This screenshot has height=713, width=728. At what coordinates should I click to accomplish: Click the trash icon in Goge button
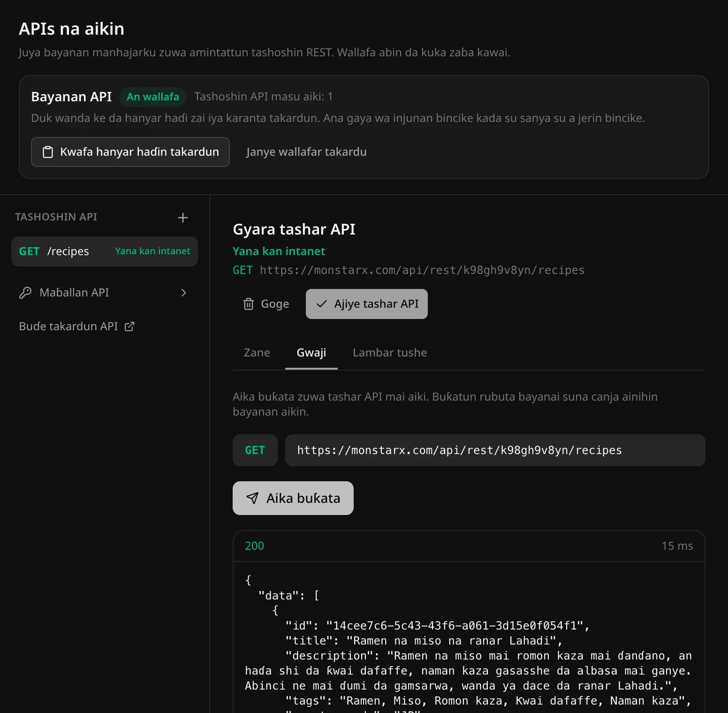tap(249, 304)
